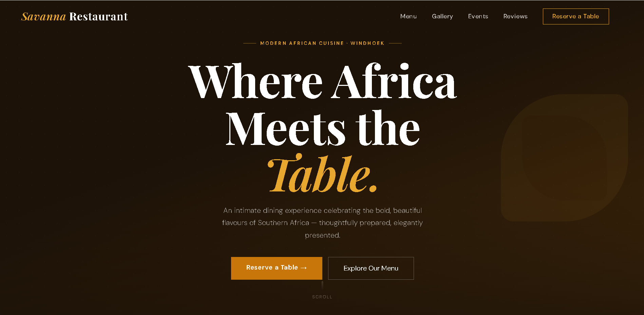Image resolution: width=644 pixels, height=315 pixels.
Task: Click the arrow icon inside Reserve a Table
Action: 304,268
